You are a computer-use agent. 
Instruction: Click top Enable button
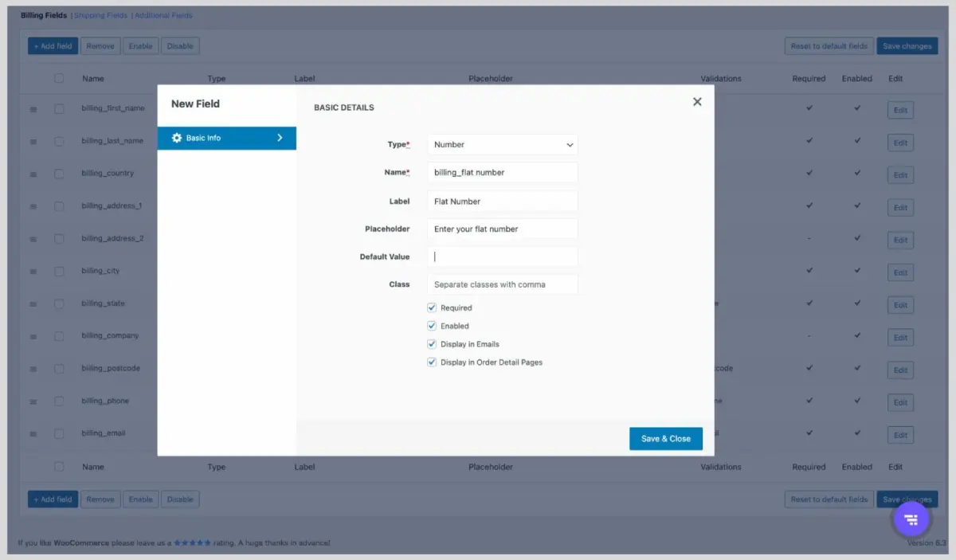(140, 46)
